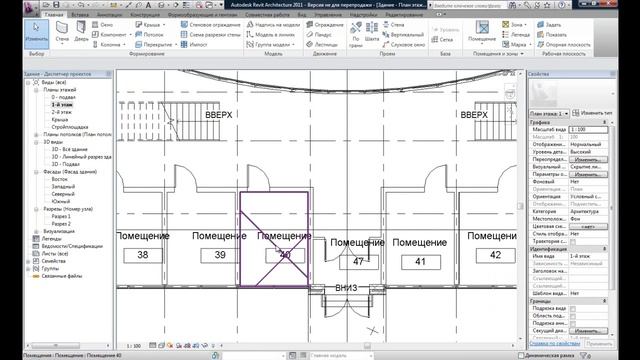The image size is (640, 360).
Task: Select the По грани opening tool
Action: (356, 33)
